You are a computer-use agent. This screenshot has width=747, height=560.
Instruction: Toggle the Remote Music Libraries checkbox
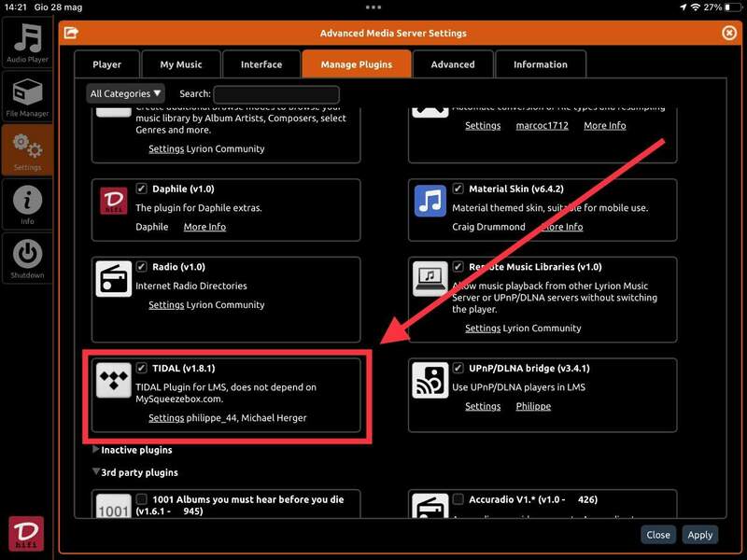point(458,267)
